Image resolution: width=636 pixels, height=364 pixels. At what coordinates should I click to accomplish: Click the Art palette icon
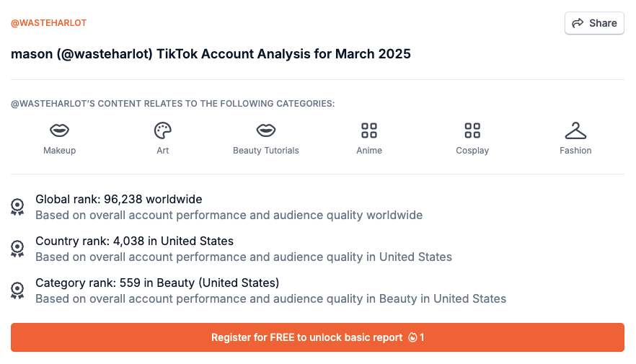pyautogui.click(x=163, y=130)
